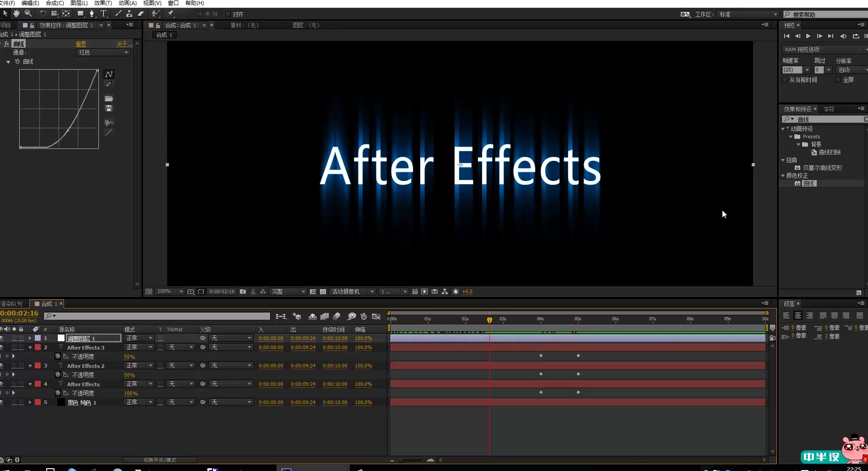Enable the 对齐 snapping checkbox
This screenshot has height=471, width=868.
(x=228, y=14)
